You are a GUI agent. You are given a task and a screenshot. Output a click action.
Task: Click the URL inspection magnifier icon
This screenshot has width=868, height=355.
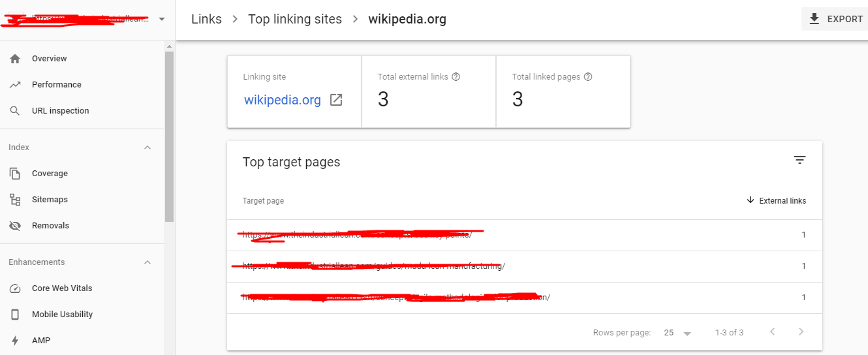[16, 111]
